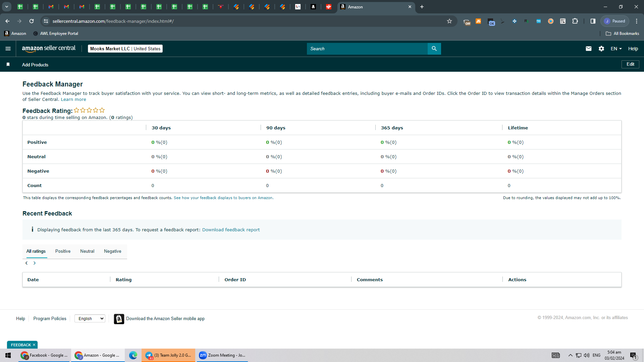Click Download the Amazon Seller mobile app
This screenshot has width=644, height=362.
[165, 319]
